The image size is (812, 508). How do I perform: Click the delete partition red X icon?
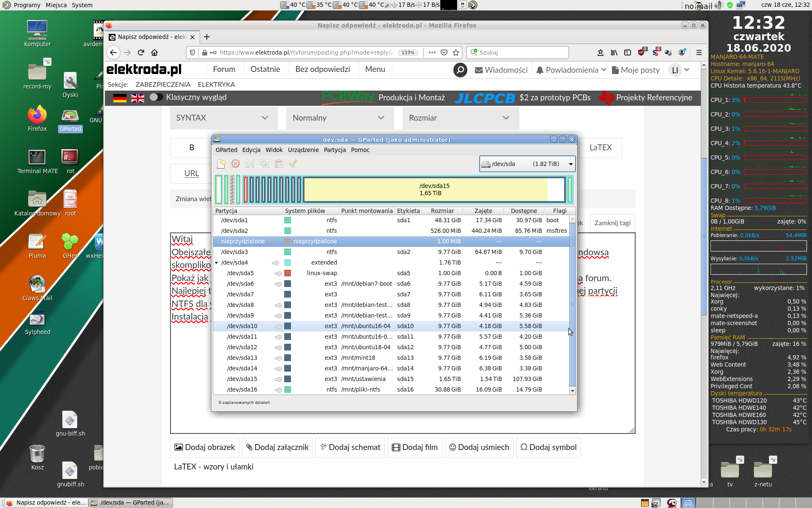pyautogui.click(x=236, y=164)
